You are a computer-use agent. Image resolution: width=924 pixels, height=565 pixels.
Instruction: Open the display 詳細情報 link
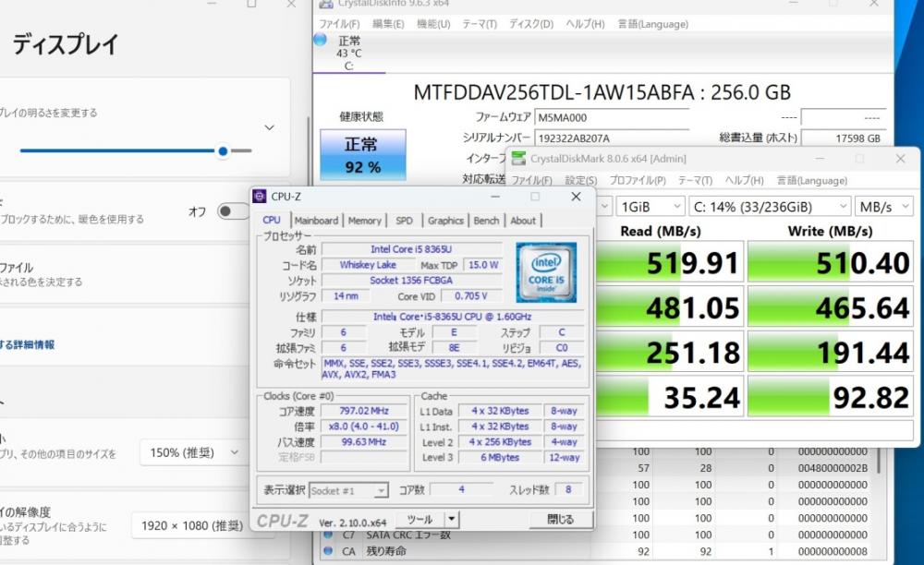[x=27, y=345]
